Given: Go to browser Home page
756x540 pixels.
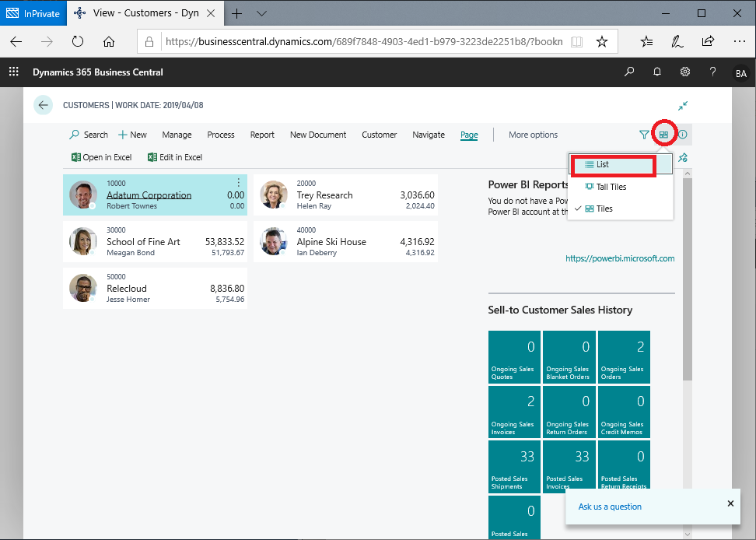Looking at the screenshot, I should [x=109, y=42].
